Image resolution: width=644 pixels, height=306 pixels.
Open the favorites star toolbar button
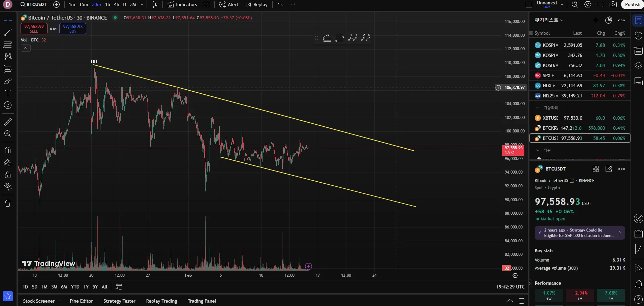(x=8, y=296)
